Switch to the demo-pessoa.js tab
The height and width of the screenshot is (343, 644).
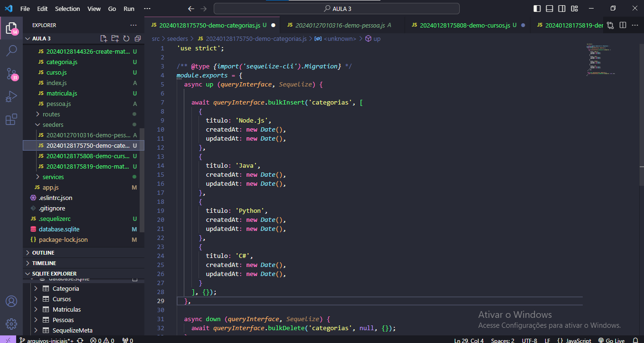point(342,25)
